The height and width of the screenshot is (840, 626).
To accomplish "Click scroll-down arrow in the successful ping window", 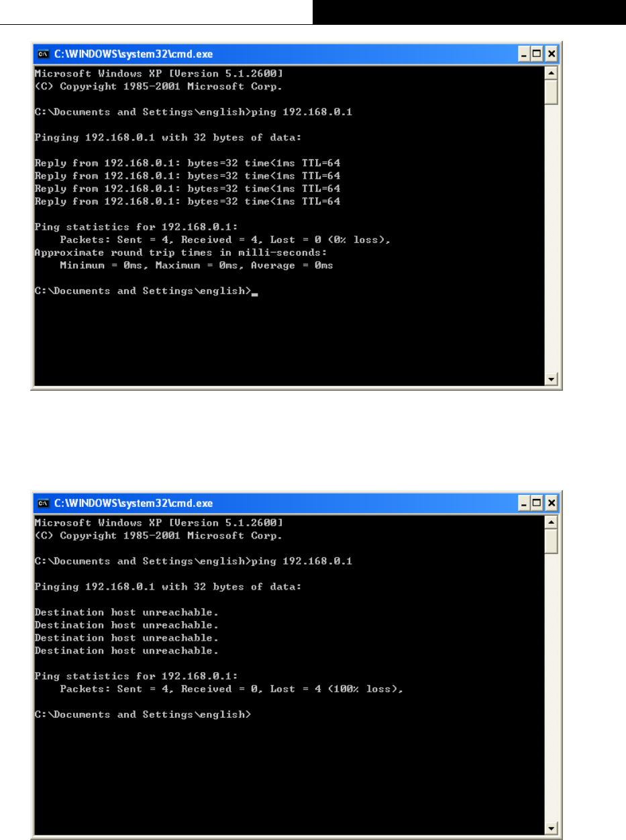I will [552, 379].
